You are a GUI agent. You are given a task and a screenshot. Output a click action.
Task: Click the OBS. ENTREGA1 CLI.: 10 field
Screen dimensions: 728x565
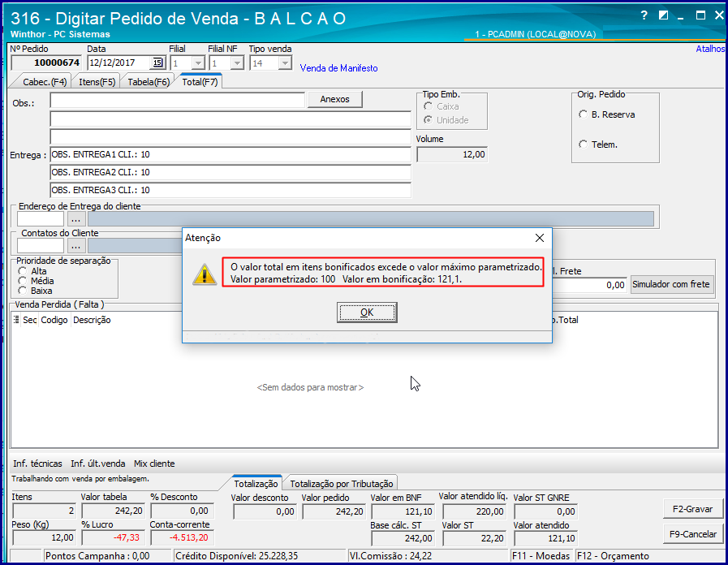coord(230,154)
